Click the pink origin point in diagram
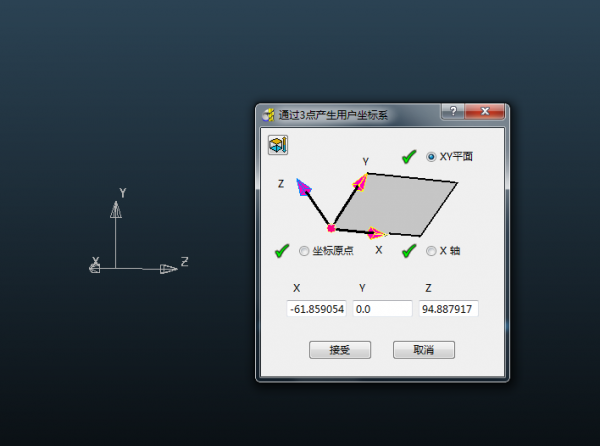 point(331,229)
